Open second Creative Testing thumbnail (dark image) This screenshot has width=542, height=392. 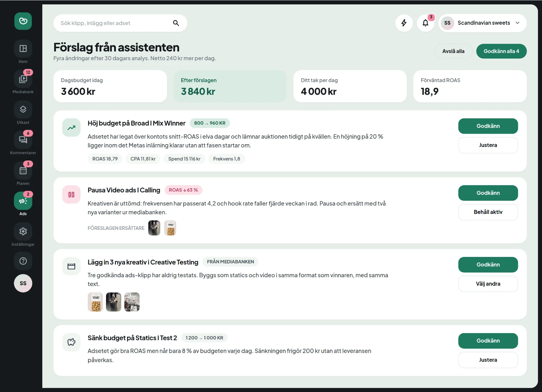(113, 302)
